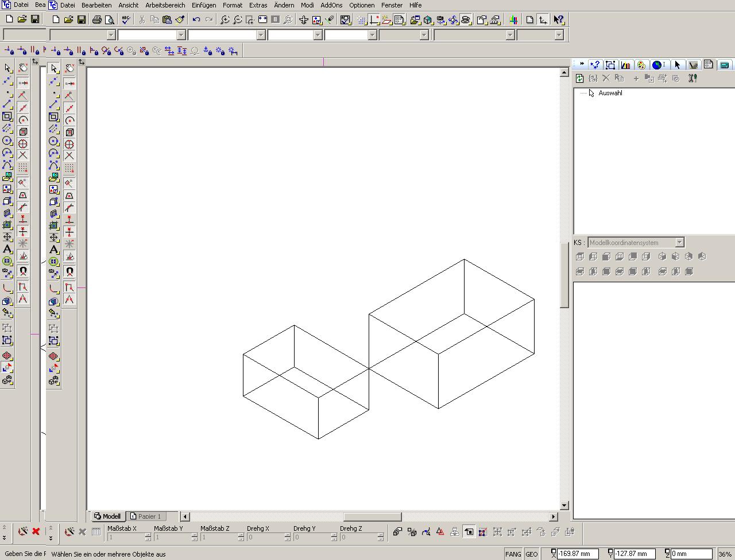The image size is (735, 560).
Task: Click the Zoom Extents icon
Action: (x=262, y=20)
